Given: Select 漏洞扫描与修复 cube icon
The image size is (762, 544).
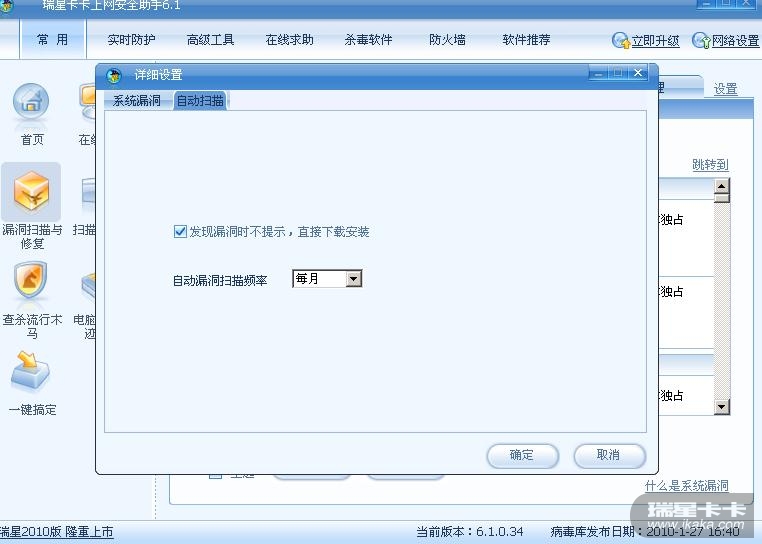Looking at the screenshot, I should 31,191.
